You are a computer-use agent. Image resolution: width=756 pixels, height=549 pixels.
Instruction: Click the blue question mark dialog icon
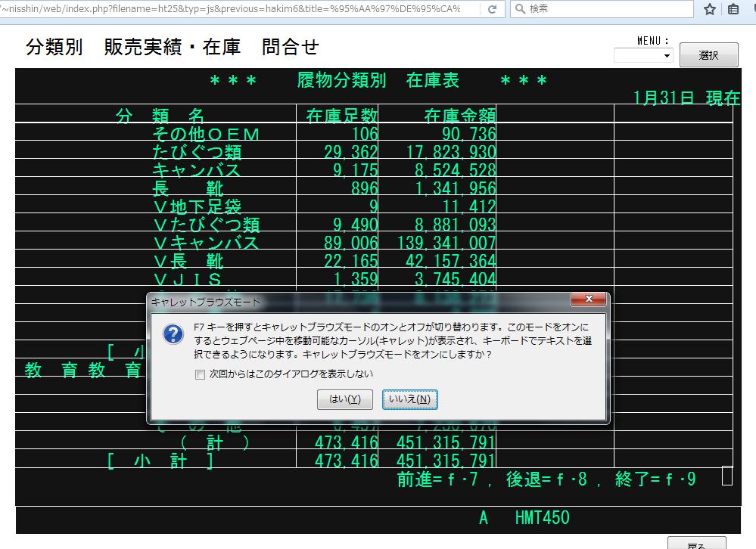(x=173, y=334)
